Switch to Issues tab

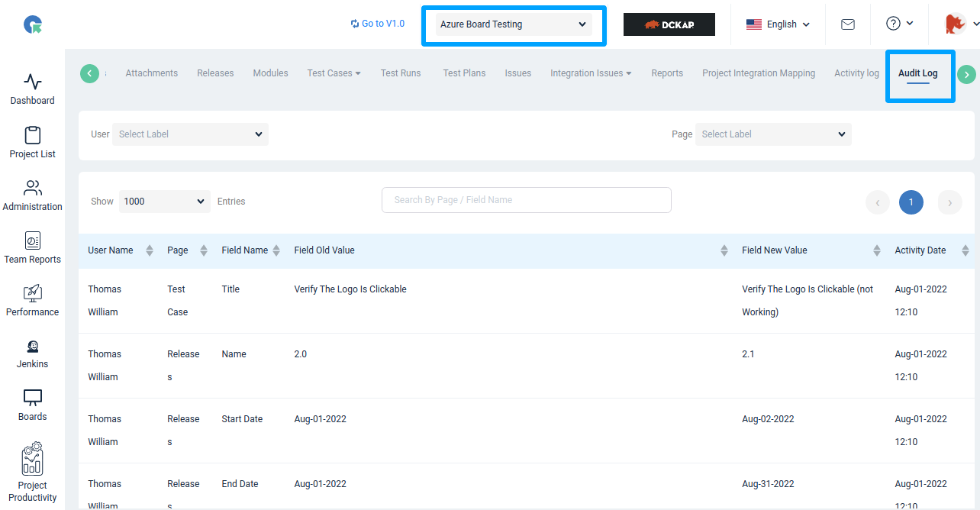[x=518, y=73]
